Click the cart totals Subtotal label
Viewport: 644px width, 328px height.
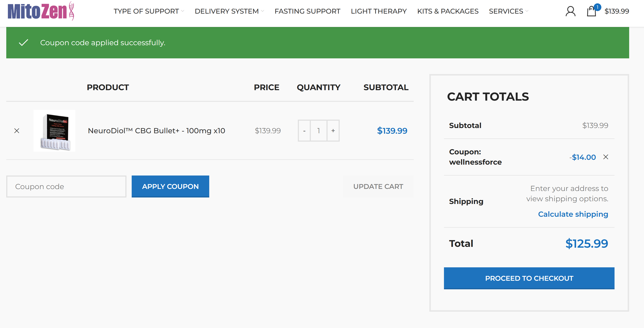[x=465, y=125]
